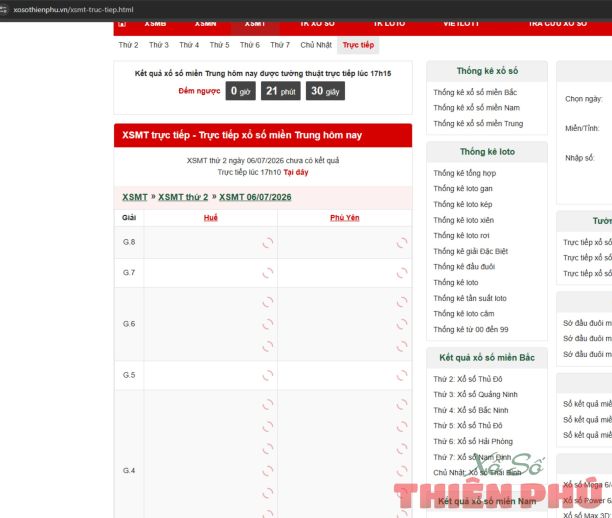Open the VIETLOTT menu item

[461, 24]
